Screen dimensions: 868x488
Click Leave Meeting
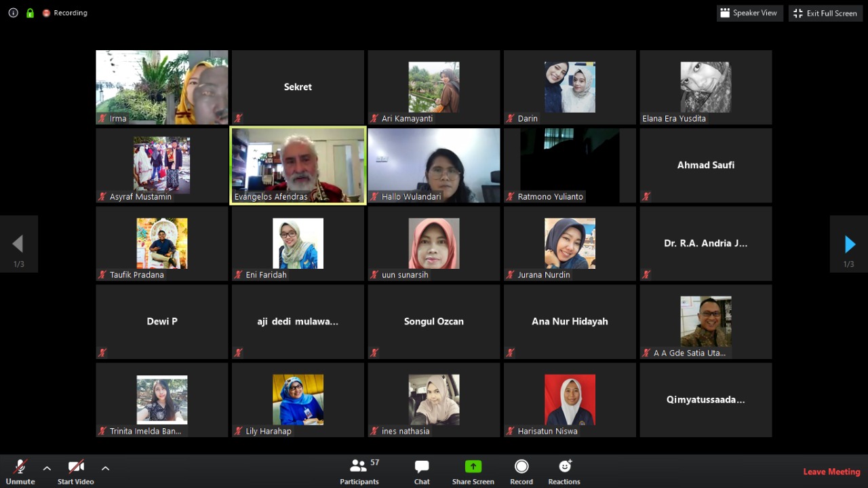[831, 472]
